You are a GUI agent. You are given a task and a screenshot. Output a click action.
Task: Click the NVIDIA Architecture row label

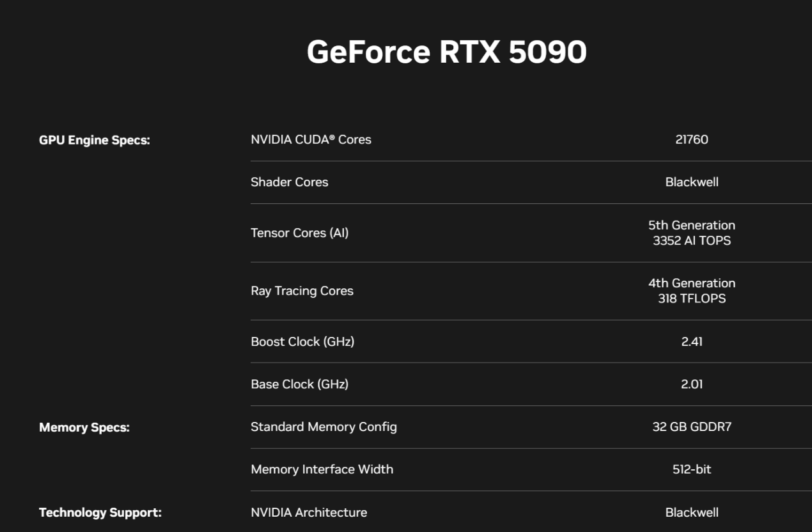coord(309,512)
